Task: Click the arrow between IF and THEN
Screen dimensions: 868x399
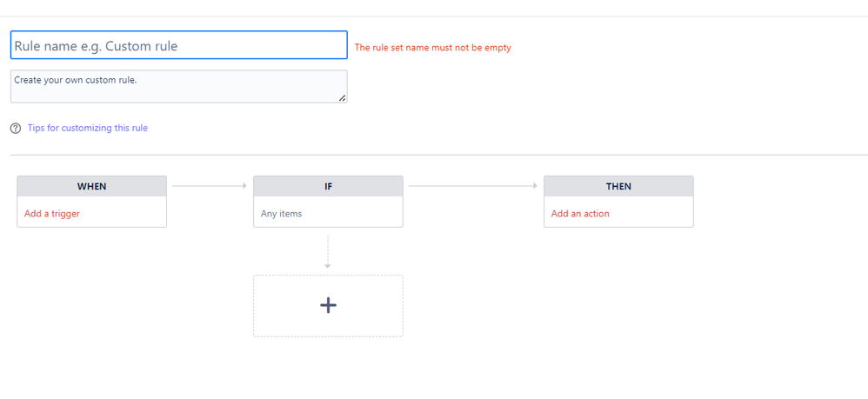Action: [473, 186]
